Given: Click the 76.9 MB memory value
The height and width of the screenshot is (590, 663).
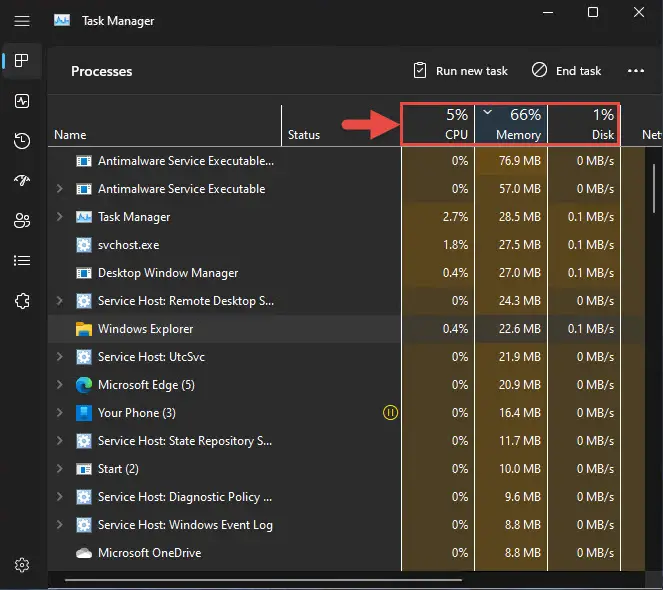Looking at the screenshot, I should 520,161.
